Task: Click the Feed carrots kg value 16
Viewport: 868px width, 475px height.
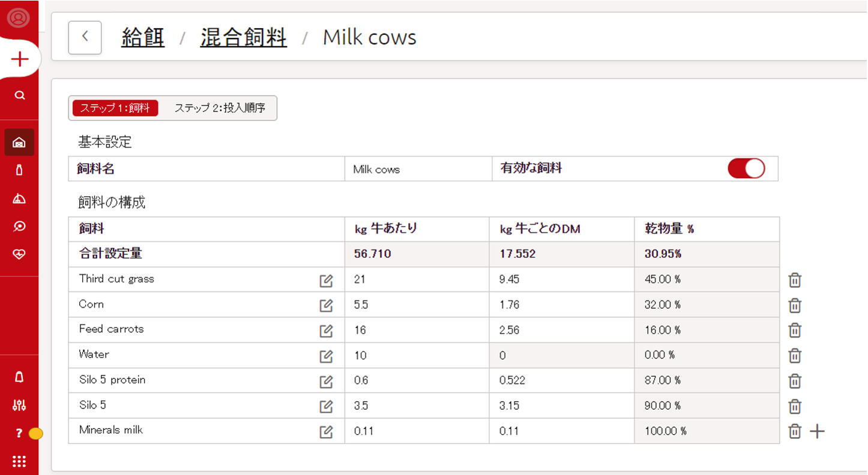Action: pos(417,330)
